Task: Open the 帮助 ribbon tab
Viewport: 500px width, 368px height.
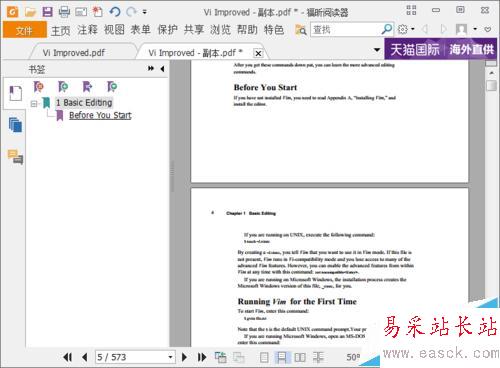Action: point(247,30)
